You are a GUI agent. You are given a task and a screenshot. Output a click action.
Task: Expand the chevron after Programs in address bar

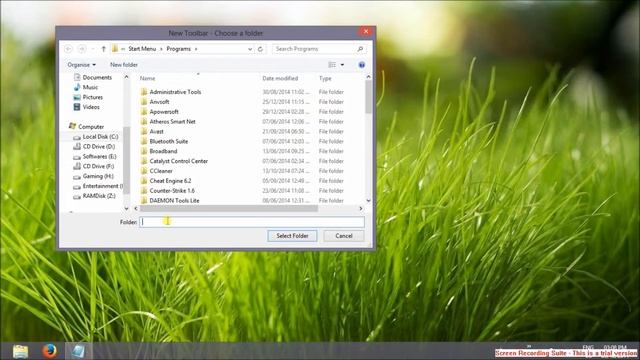coord(196,49)
